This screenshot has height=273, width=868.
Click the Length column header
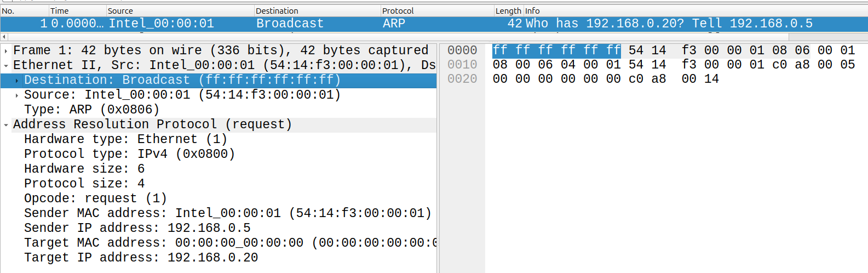pos(509,10)
